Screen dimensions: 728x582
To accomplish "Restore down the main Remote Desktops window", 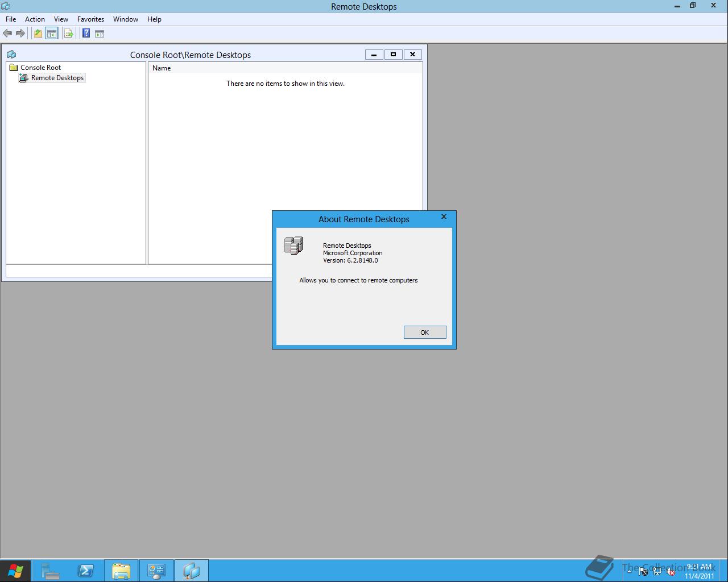I will [x=693, y=6].
